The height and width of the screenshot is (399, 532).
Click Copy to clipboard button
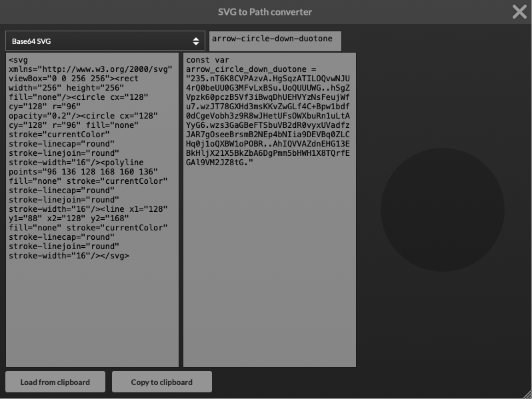(162, 382)
